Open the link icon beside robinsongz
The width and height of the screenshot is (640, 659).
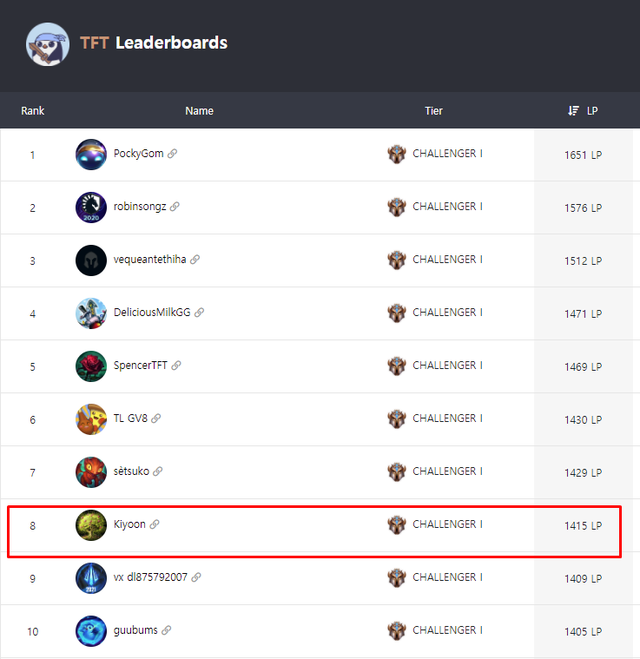175,206
